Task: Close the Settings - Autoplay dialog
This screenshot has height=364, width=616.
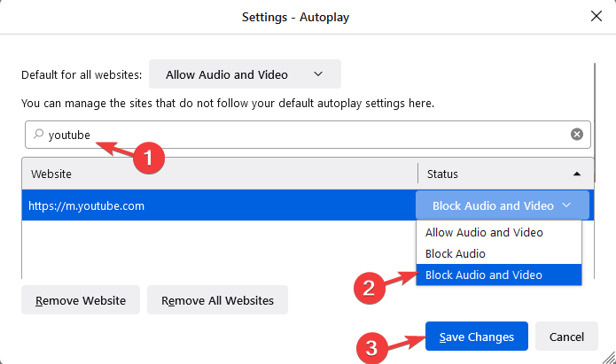Action: pos(596,17)
